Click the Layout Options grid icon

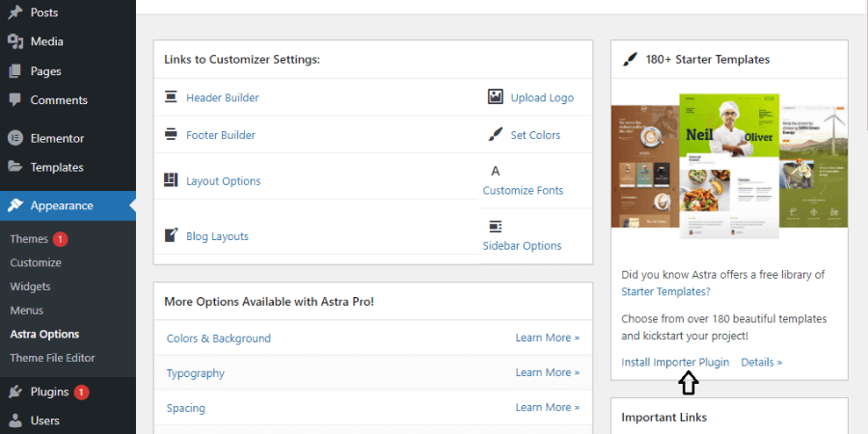click(x=171, y=180)
